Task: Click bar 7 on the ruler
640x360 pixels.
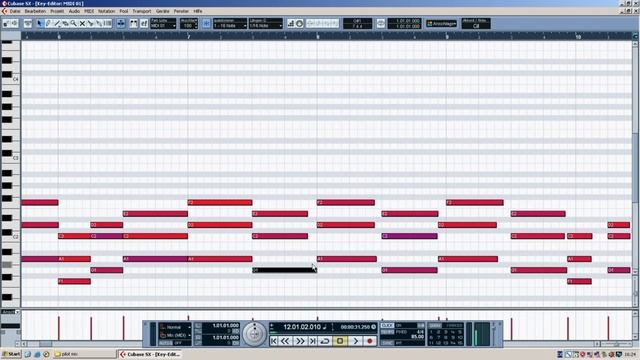Action: click(x=189, y=37)
